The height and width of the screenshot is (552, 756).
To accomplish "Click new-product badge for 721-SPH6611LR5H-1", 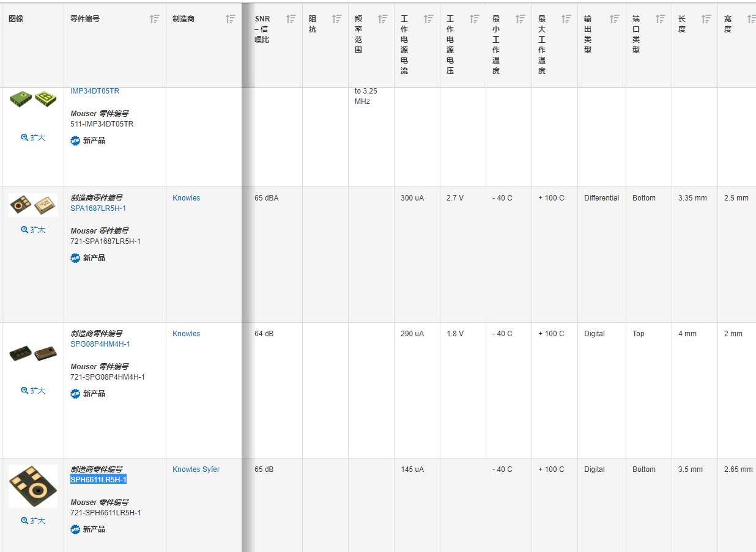I will tap(75, 529).
